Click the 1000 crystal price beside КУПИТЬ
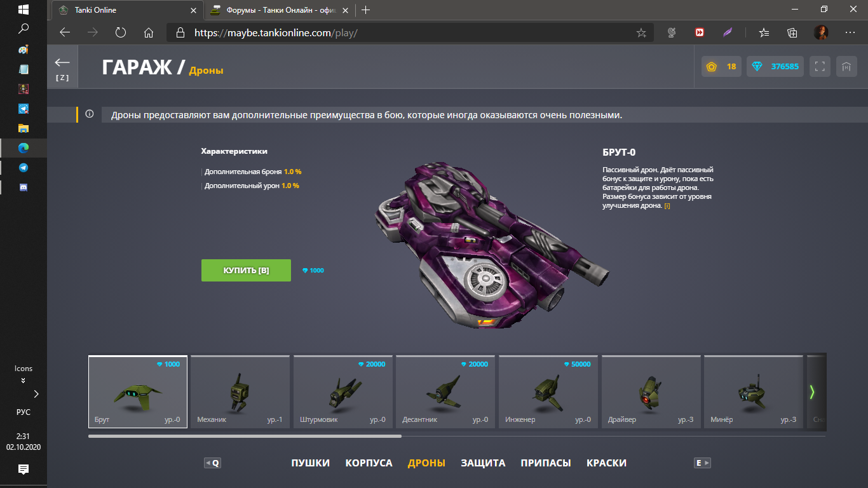The image size is (868, 488). click(313, 271)
